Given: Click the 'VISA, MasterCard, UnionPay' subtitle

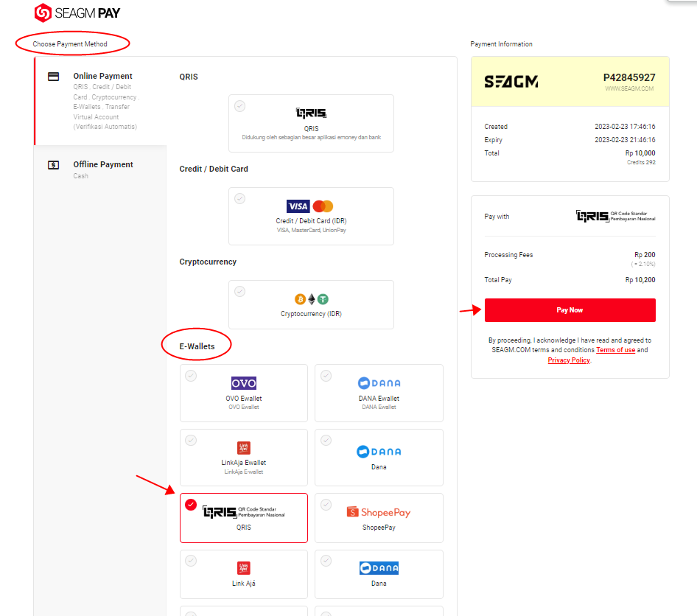Looking at the screenshot, I should pos(311,230).
